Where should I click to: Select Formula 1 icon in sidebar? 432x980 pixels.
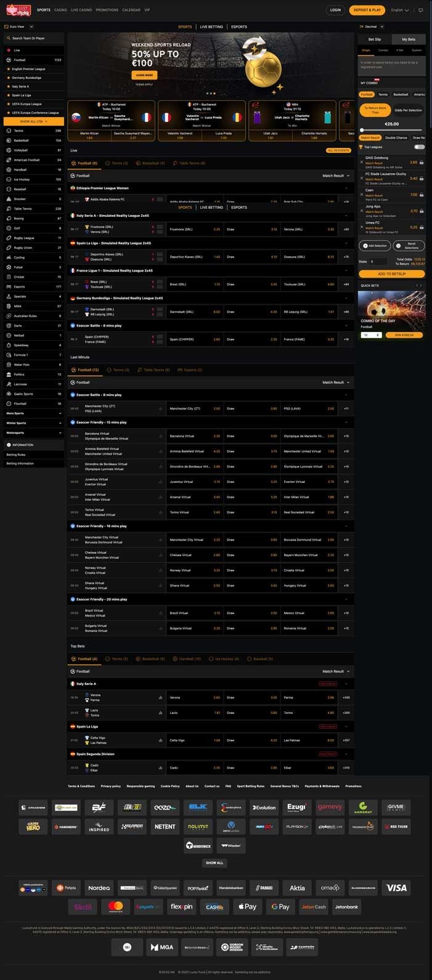pyautogui.click(x=9, y=355)
